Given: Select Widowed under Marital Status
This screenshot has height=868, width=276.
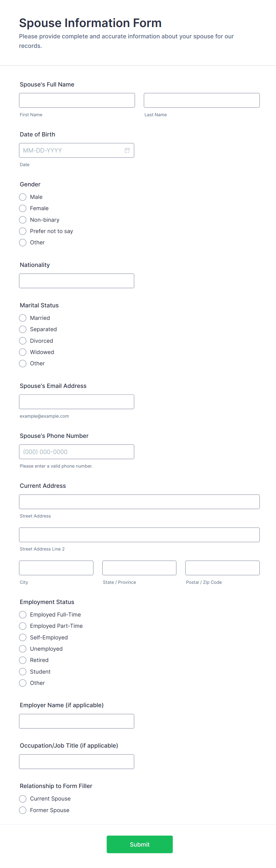Looking at the screenshot, I should [23, 352].
